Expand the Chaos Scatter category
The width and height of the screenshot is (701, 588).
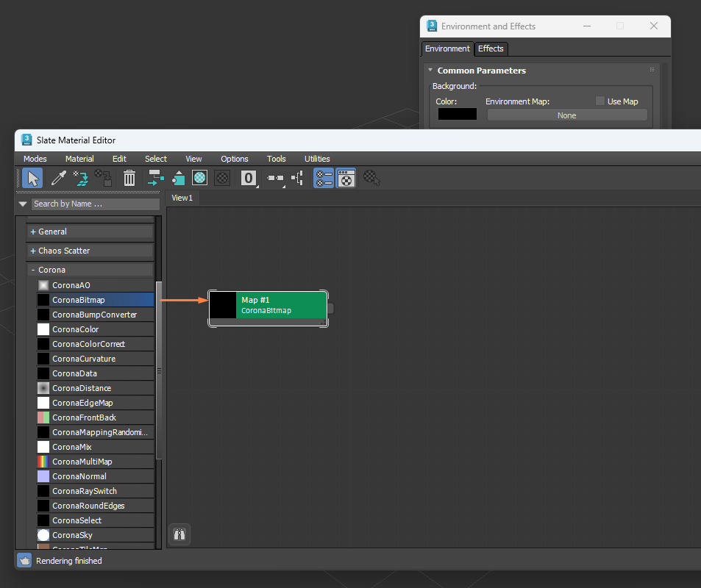click(90, 251)
